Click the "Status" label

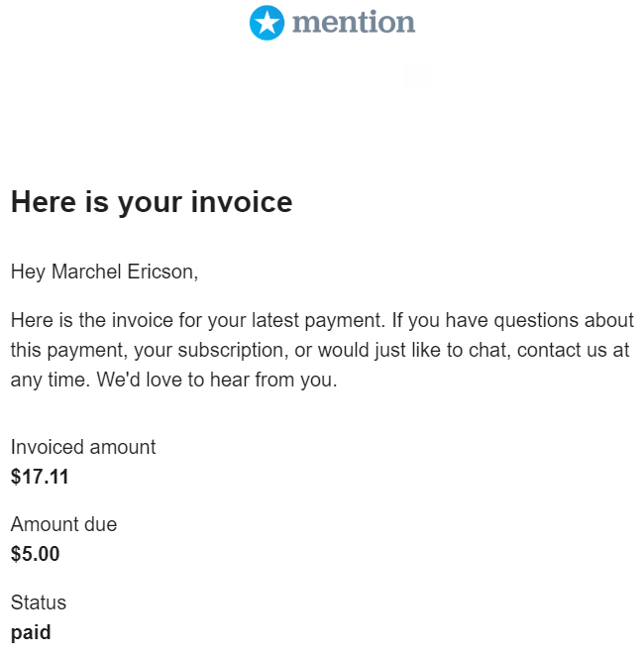click(39, 602)
